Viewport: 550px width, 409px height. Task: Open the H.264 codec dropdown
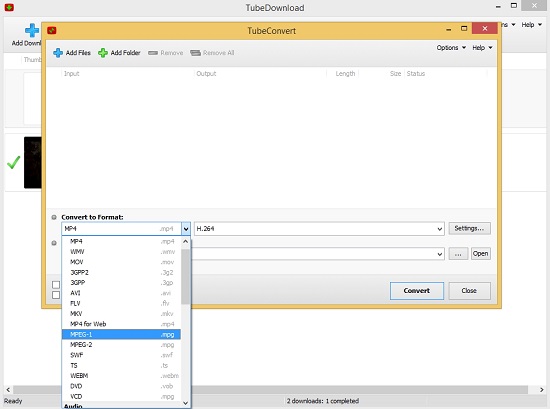[439, 229]
